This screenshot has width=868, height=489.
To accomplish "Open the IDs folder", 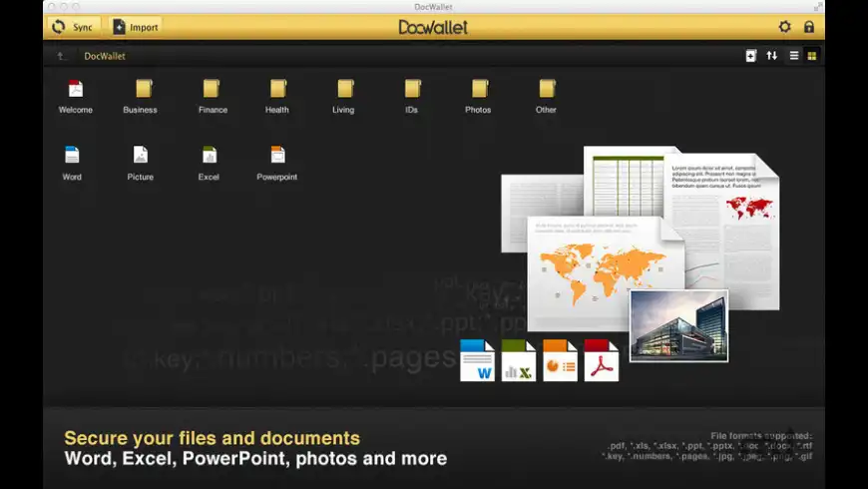I will (x=412, y=97).
